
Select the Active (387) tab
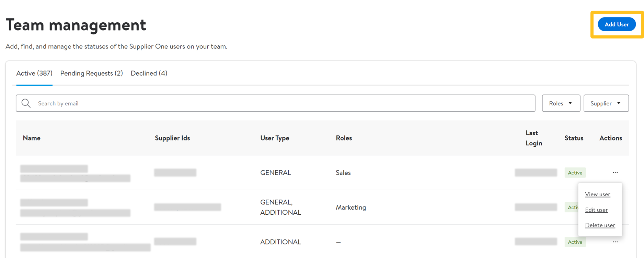pos(34,73)
